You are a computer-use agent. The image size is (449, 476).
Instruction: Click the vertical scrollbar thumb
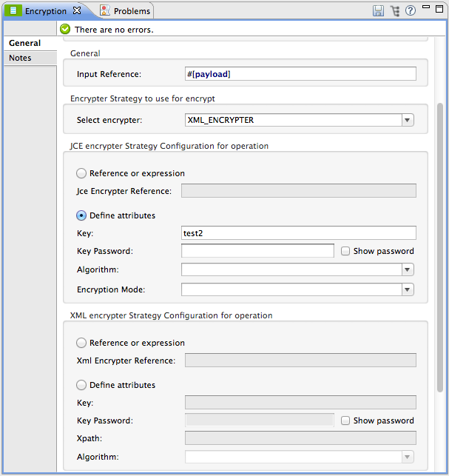click(440, 248)
